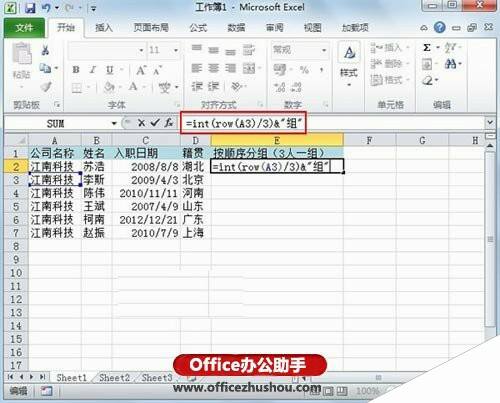
Task: Expand the formula bar
Action: pos(490,122)
